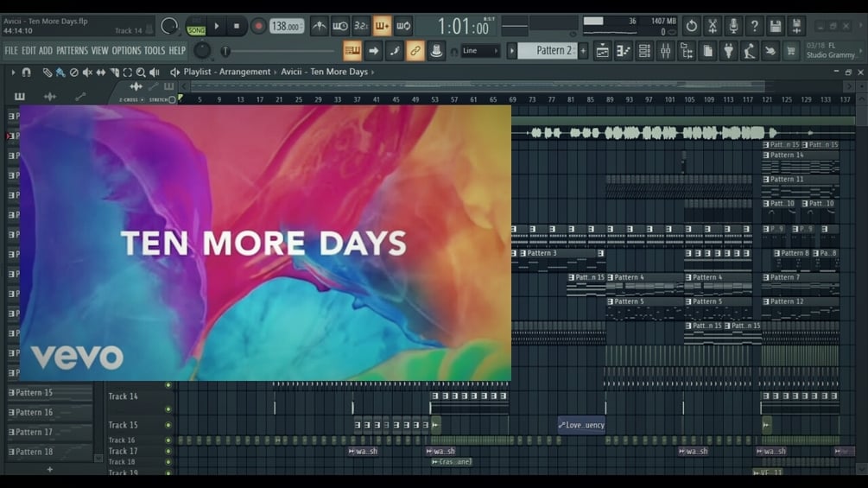Open the ADD menu

[x=46, y=50]
